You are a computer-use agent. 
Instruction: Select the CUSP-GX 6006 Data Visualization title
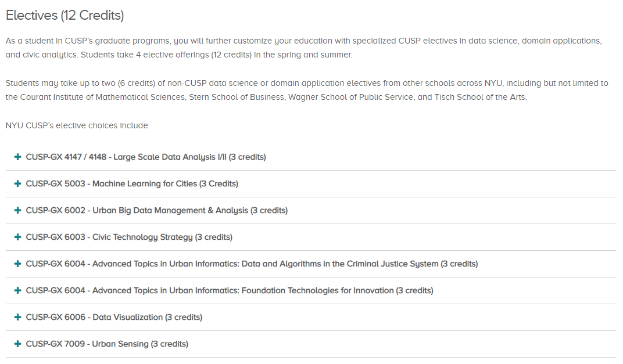114,317
